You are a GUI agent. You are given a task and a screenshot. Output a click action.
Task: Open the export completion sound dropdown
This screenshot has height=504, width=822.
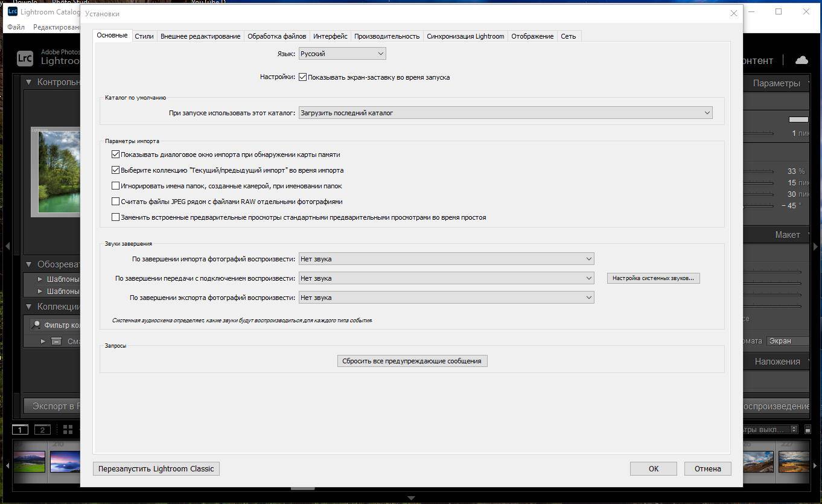click(447, 298)
